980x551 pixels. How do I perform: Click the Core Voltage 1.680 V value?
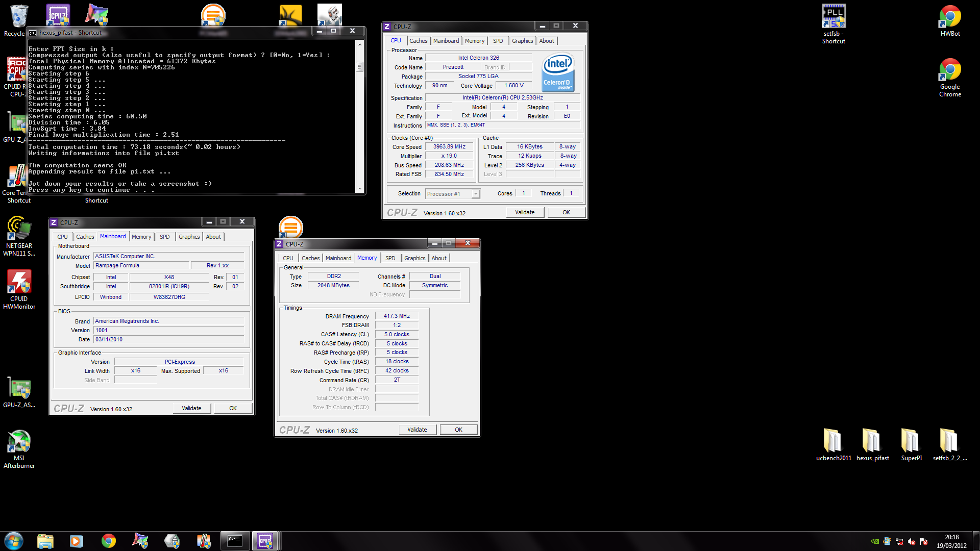click(x=513, y=86)
